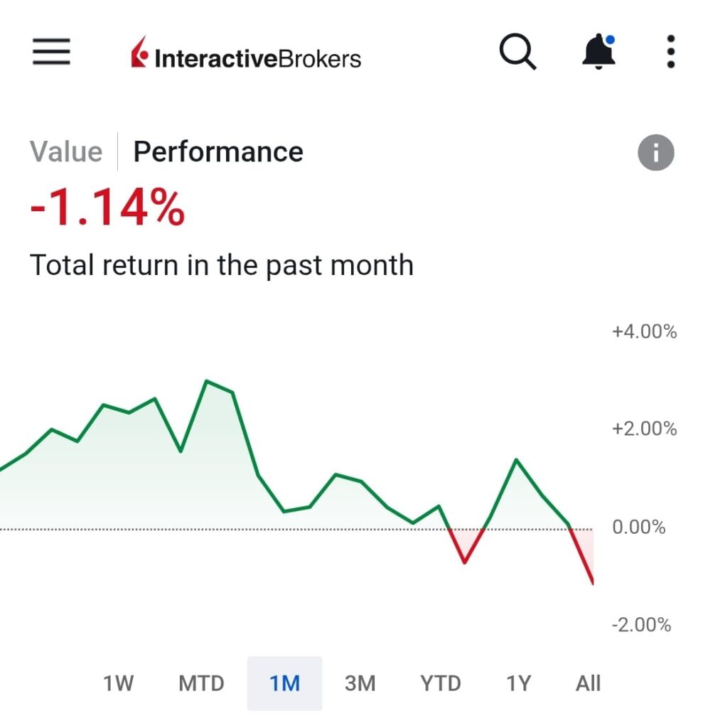Show the YTD performance range
This screenshot has width=703, height=728.
click(x=441, y=684)
